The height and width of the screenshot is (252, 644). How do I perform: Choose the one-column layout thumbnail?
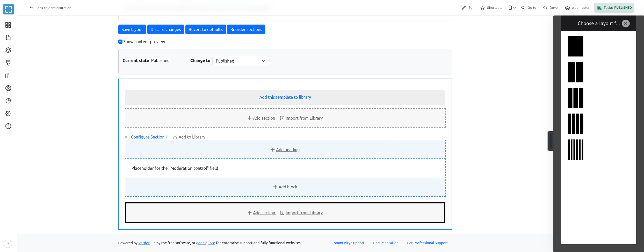(x=576, y=46)
